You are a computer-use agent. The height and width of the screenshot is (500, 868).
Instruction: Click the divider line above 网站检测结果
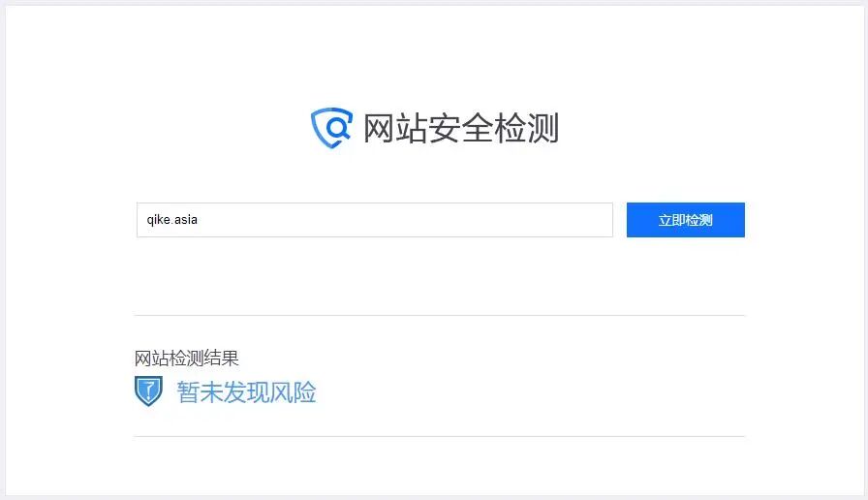[440, 315]
